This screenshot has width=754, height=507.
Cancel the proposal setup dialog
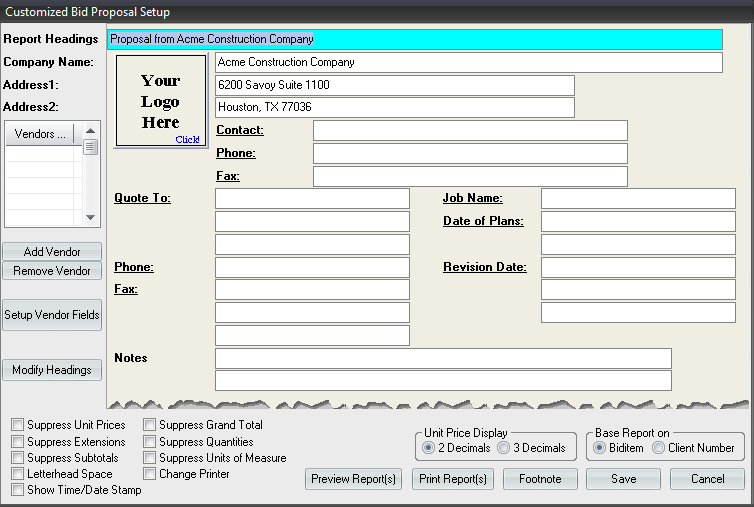707,479
